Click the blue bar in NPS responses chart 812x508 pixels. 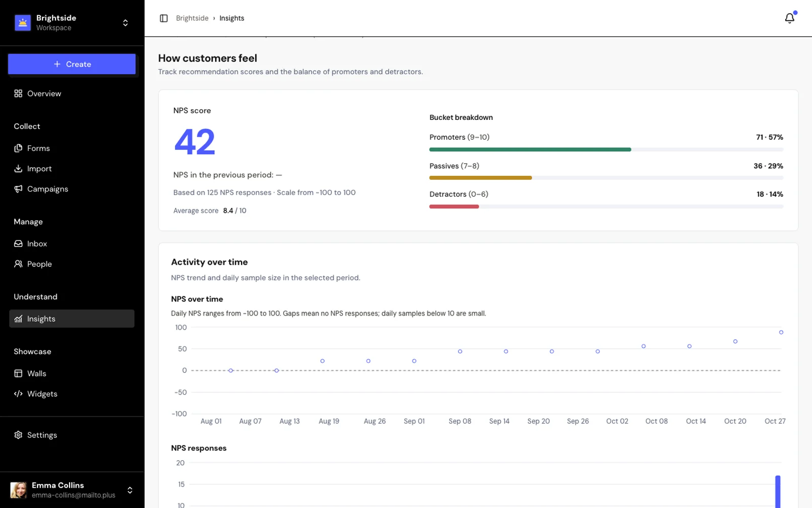click(777, 492)
